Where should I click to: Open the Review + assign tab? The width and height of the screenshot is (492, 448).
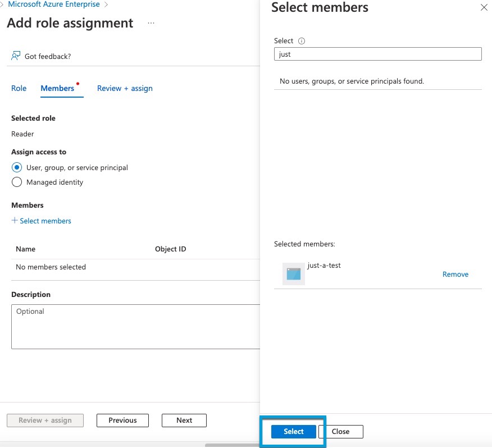124,88
